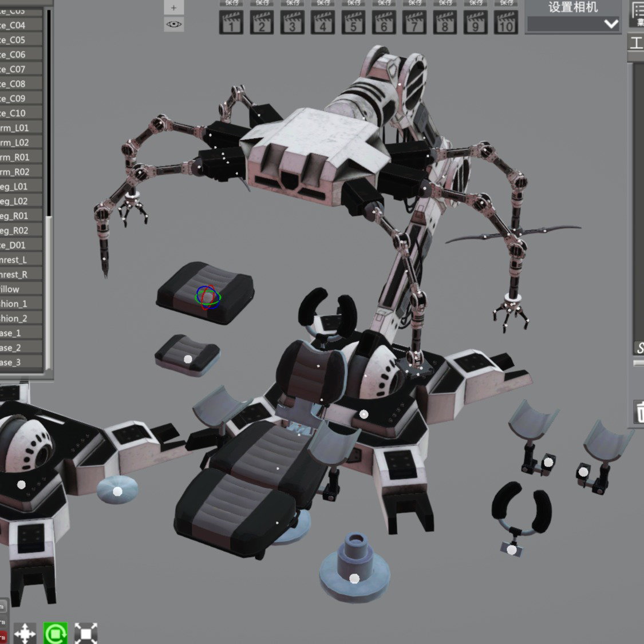
Task: Click the white handle dot on the small cushion
Action: coord(188,359)
